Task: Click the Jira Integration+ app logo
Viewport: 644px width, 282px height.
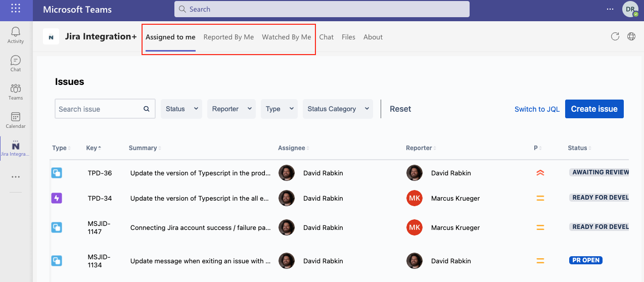Action: click(51, 37)
